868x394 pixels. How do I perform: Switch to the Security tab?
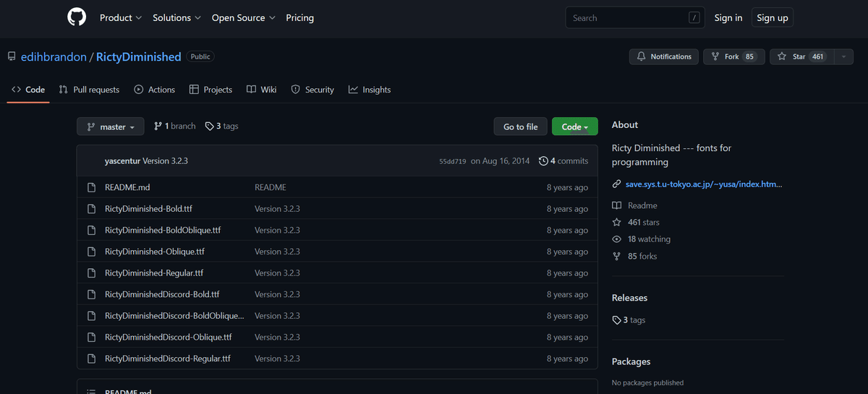pyautogui.click(x=312, y=90)
